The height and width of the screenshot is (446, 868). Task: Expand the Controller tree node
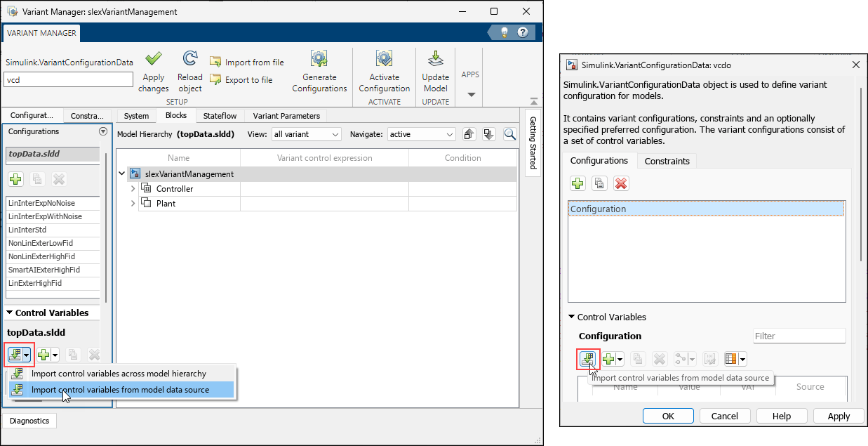133,188
